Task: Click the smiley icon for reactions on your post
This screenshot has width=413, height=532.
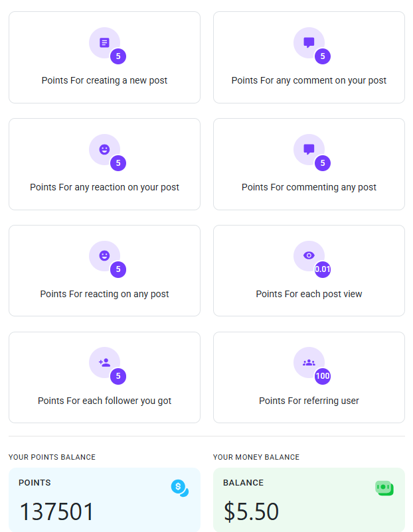Action: tap(104, 149)
